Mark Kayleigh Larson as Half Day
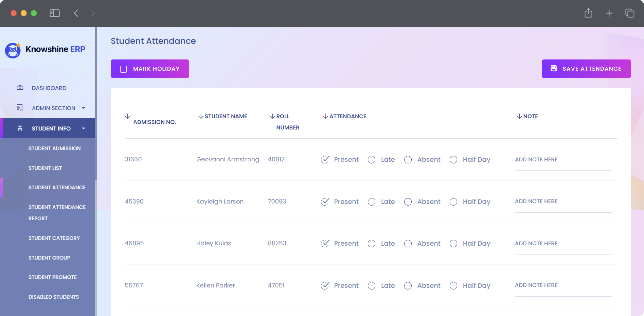644x316 pixels. pos(453,202)
